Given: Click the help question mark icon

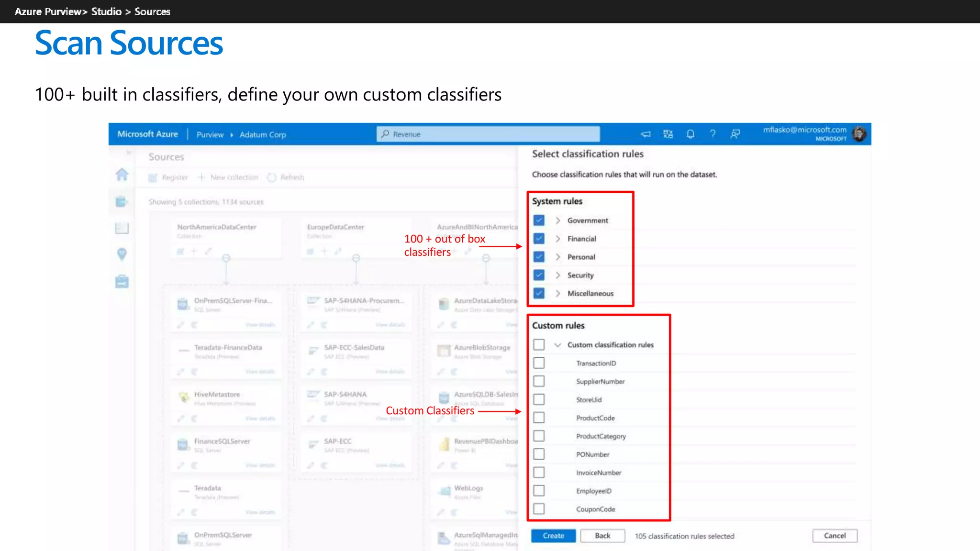Looking at the screenshot, I should [x=713, y=134].
